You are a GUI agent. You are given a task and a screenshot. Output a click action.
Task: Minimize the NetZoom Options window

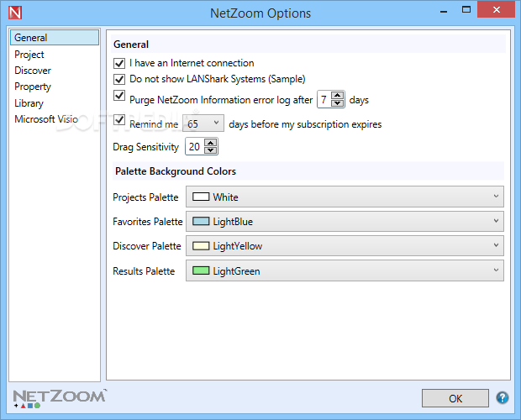[444, 11]
